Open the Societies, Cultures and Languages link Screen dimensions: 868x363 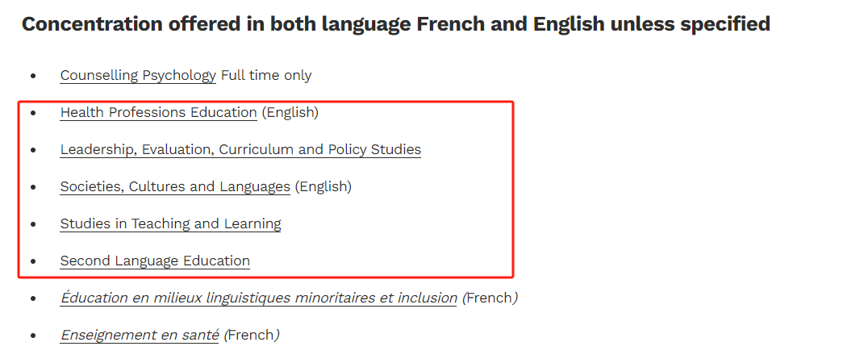coord(175,186)
